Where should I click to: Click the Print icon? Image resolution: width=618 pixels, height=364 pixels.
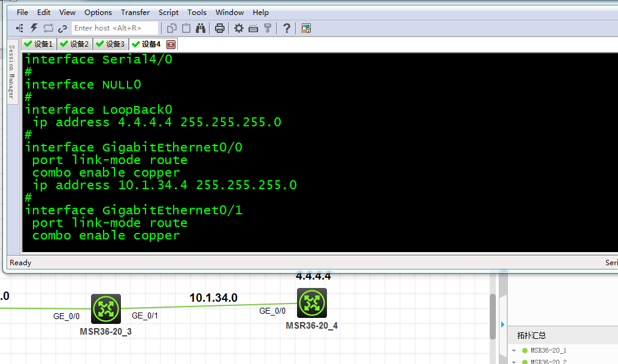point(220,28)
